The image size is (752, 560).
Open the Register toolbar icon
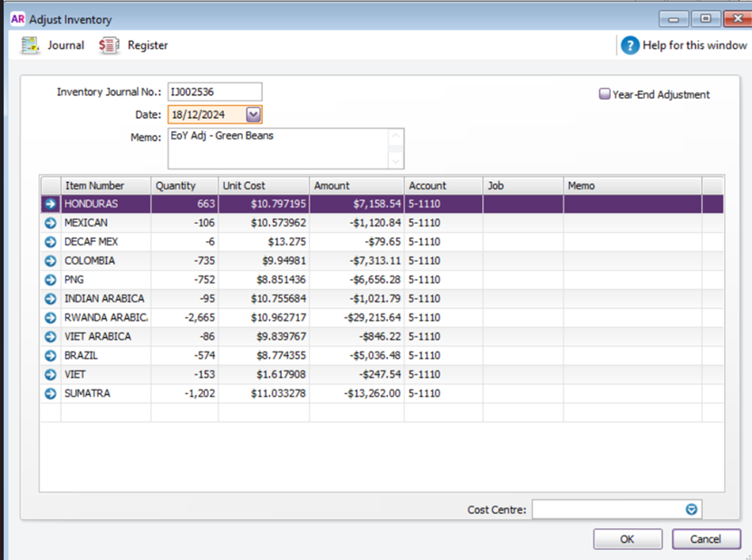[x=109, y=45]
